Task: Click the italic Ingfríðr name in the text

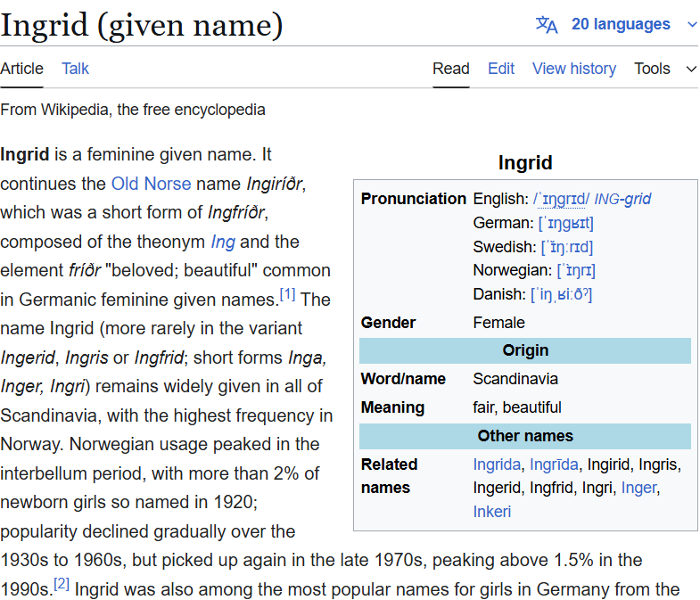Action: click(x=236, y=212)
